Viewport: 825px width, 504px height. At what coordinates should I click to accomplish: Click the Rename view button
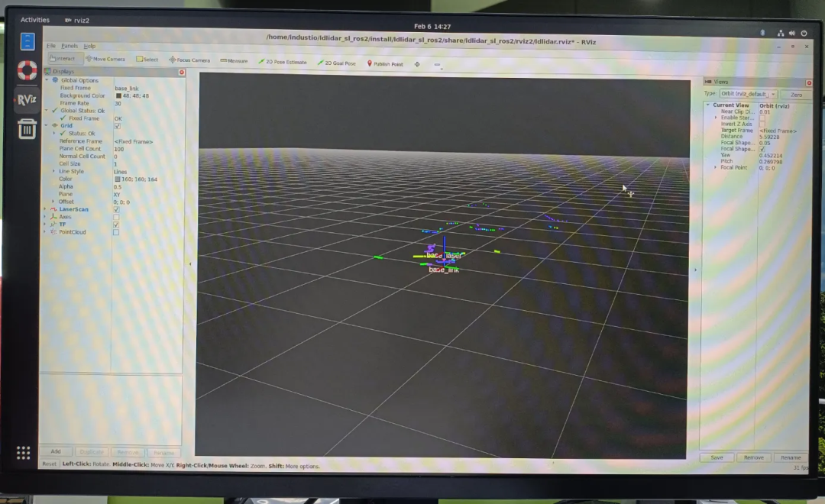[x=791, y=457]
